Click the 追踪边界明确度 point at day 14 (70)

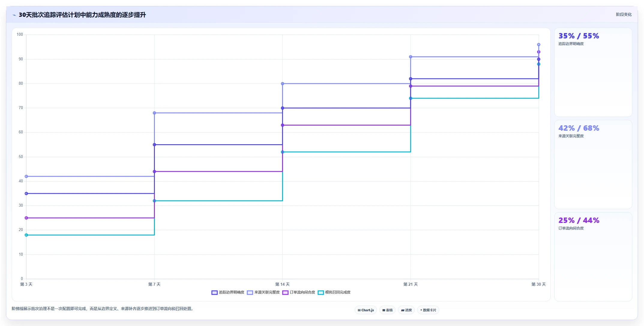point(282,108)
